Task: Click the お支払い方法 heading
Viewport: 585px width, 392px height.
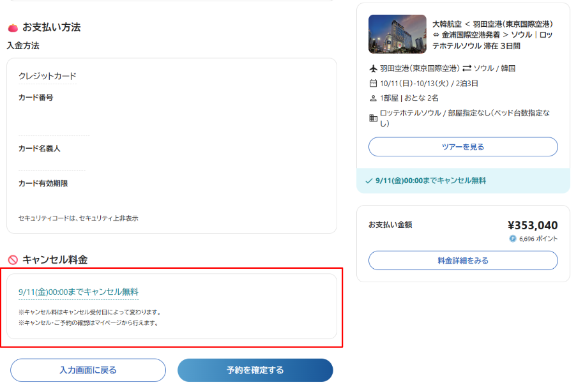Action: (x=52, y=27)
